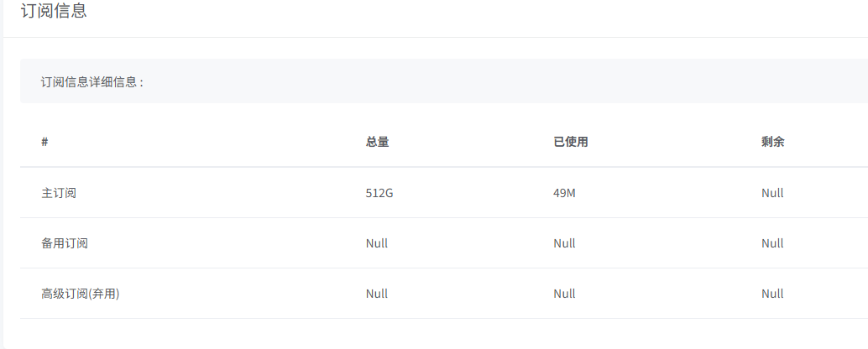Click the 已使用 Null value for 高级订阅(弃用)
Screen dimensions: 868x349
click(564, 294)
